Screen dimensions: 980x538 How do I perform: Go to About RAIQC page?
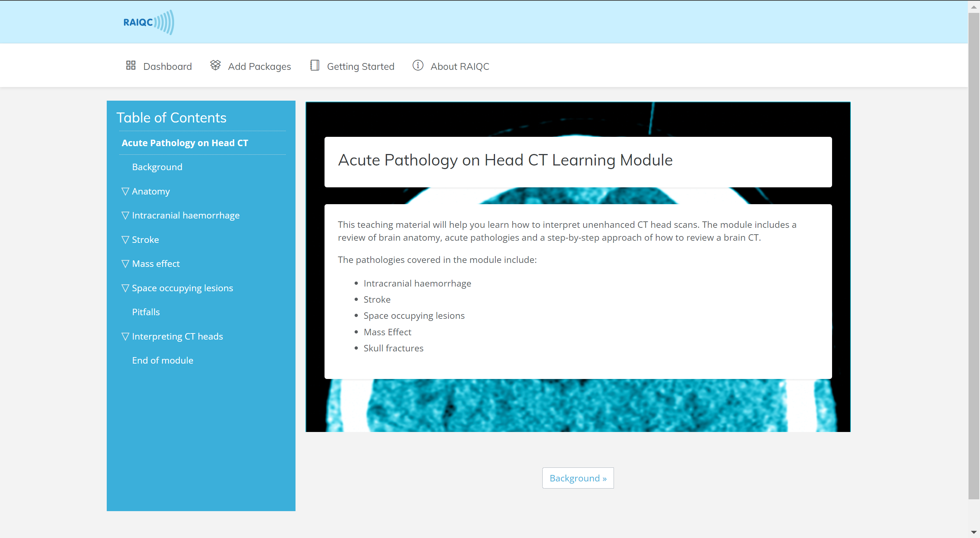(x=460, y=67)
